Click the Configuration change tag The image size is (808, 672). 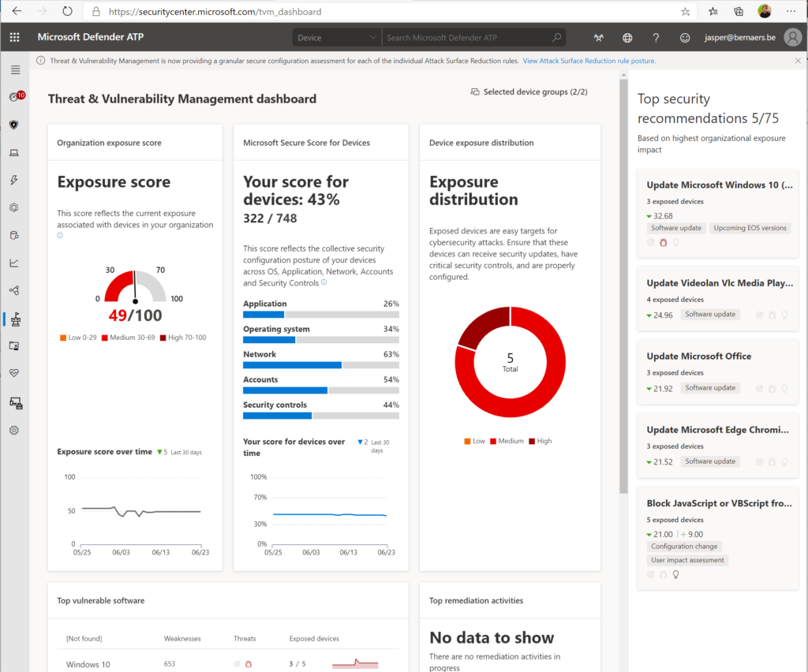tap(684, 547)
